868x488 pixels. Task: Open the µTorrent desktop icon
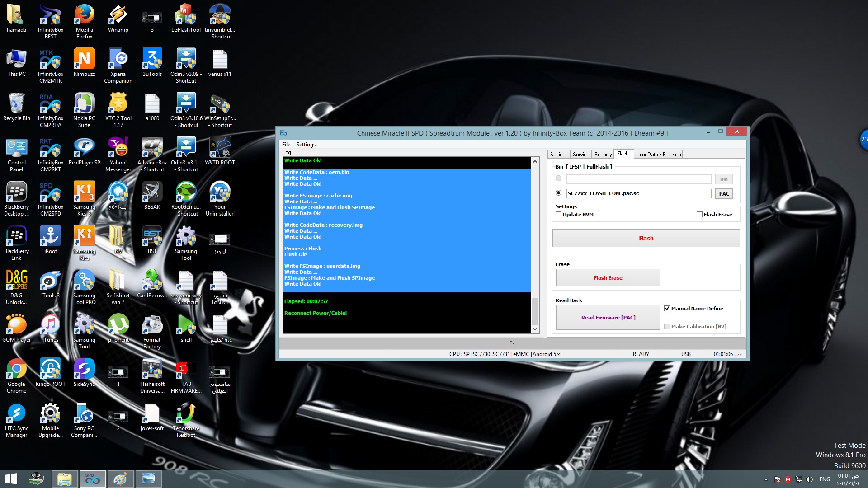pos(118,328)
